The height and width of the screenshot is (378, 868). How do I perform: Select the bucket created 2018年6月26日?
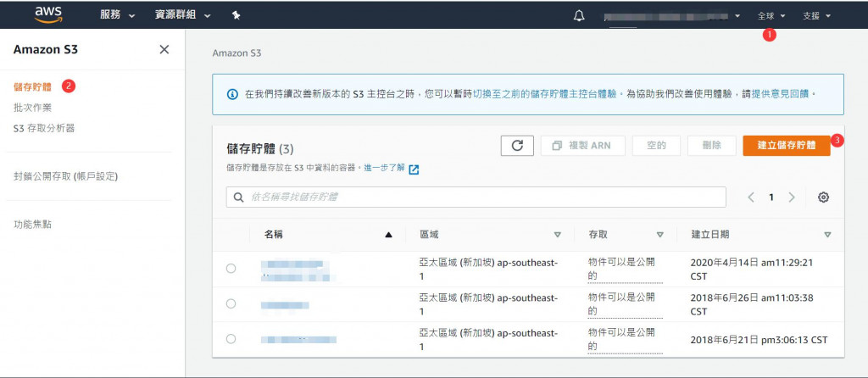pos(231,303)
